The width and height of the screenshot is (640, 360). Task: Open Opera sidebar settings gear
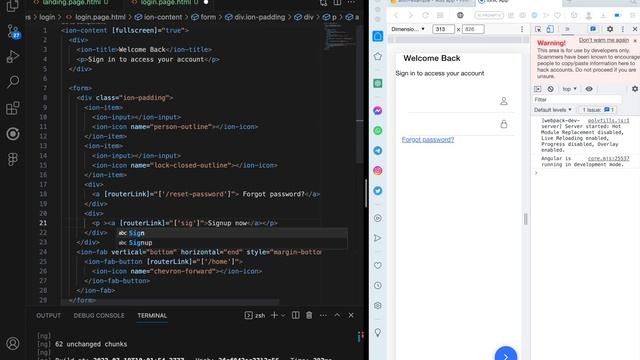coord(378,306)
